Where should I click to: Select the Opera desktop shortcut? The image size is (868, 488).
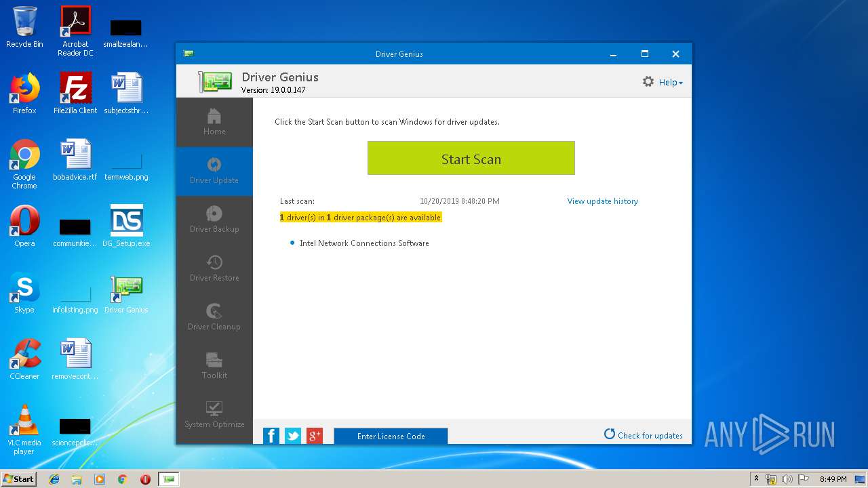coord(24,226)
